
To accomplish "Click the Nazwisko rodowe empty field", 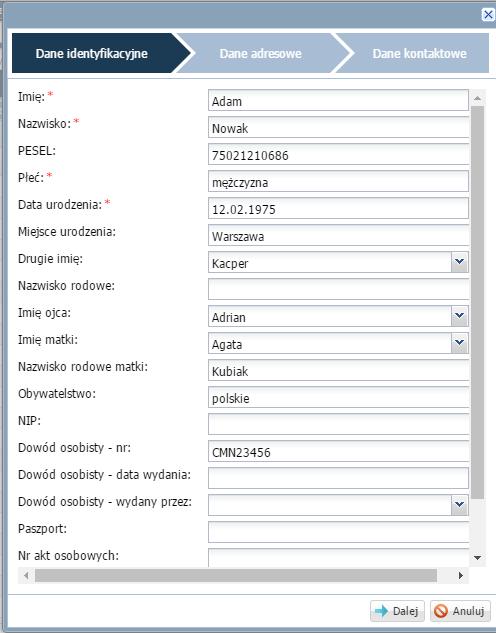I will point(339,289).
